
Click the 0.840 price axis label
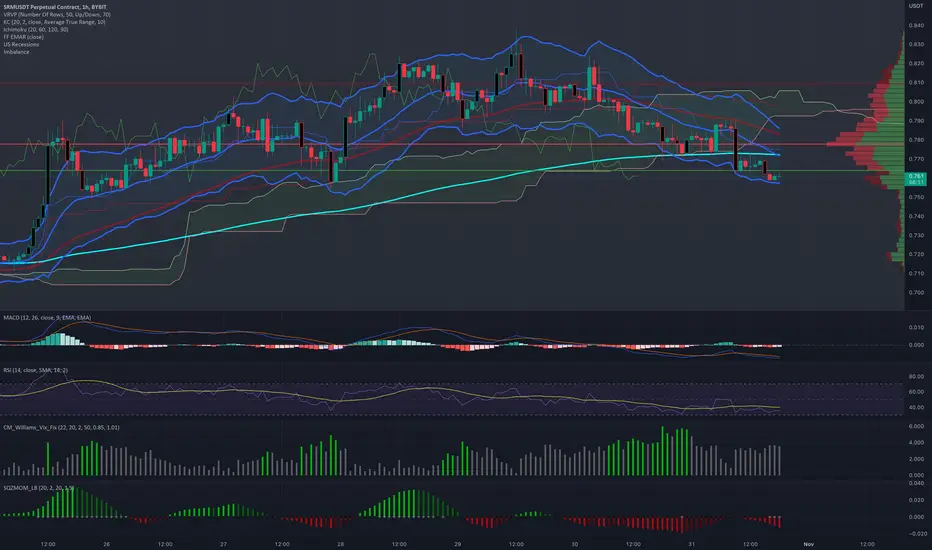pyautogui.click(x=916, y=26)
